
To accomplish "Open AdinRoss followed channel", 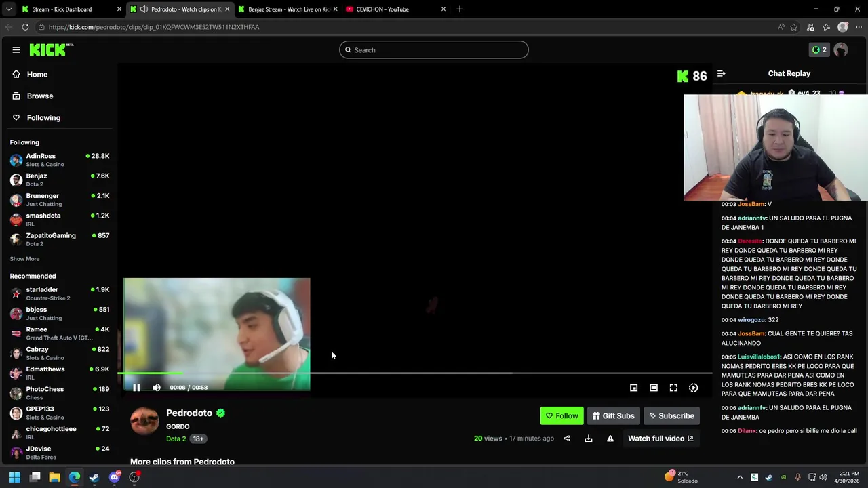I will pyautogui.click(x=60, y=160).
